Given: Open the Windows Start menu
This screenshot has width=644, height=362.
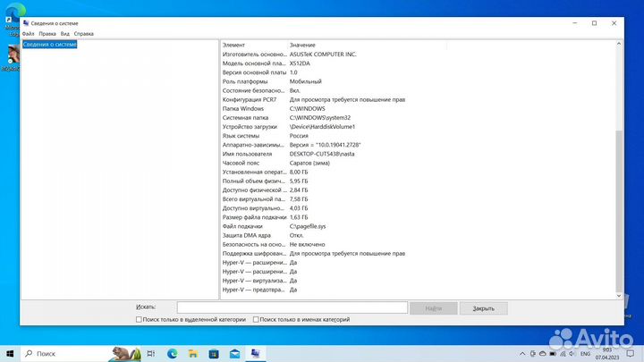Looking at the screenshot, I should pos(11,353).
